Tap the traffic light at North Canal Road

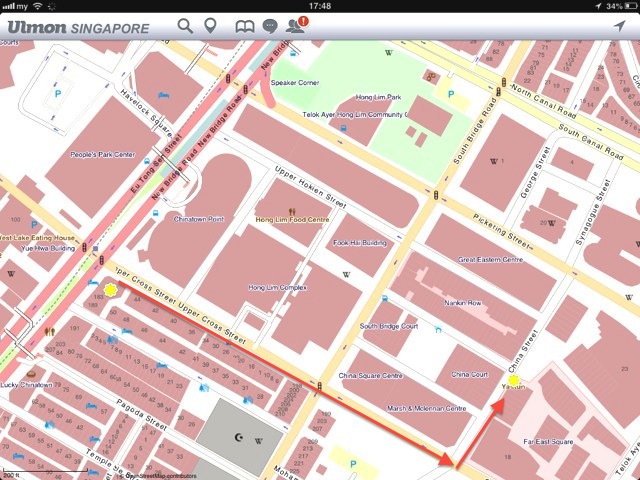504,82
